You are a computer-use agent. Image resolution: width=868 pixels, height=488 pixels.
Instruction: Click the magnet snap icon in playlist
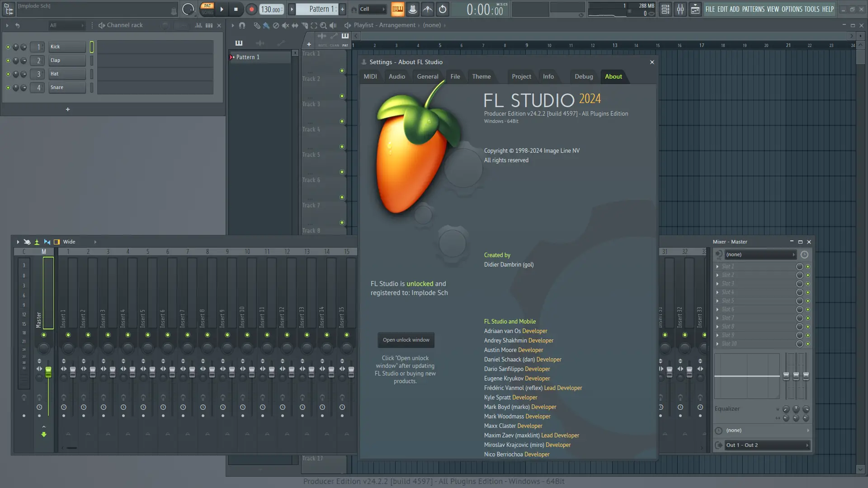(x=242, y=25)
